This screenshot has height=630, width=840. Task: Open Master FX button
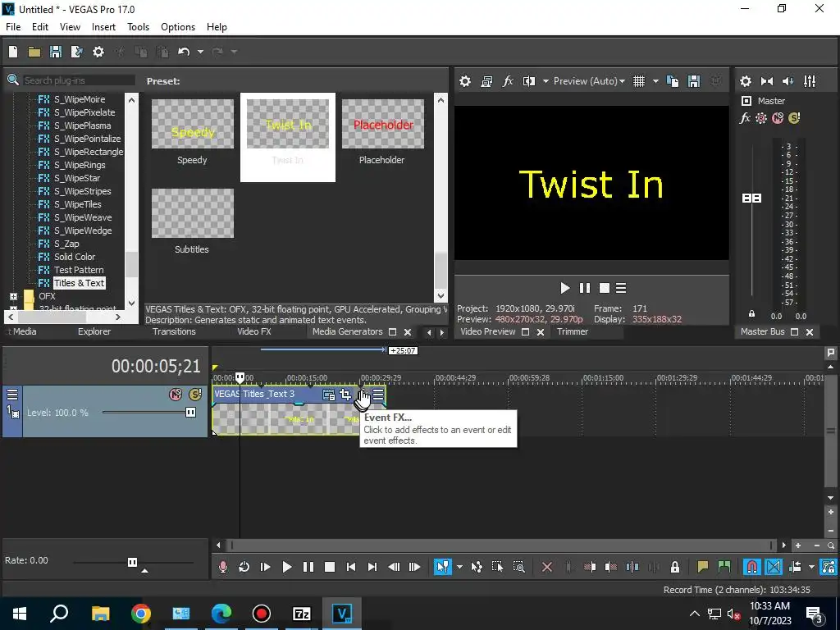click(x=745, y=118)
